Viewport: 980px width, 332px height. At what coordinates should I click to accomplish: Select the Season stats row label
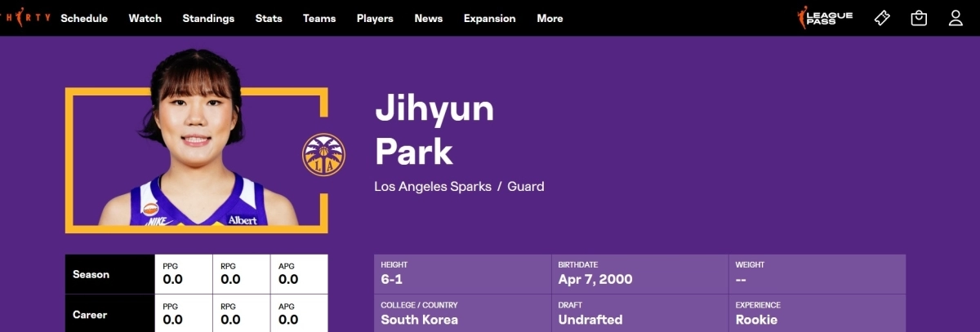tap(91, 275)
